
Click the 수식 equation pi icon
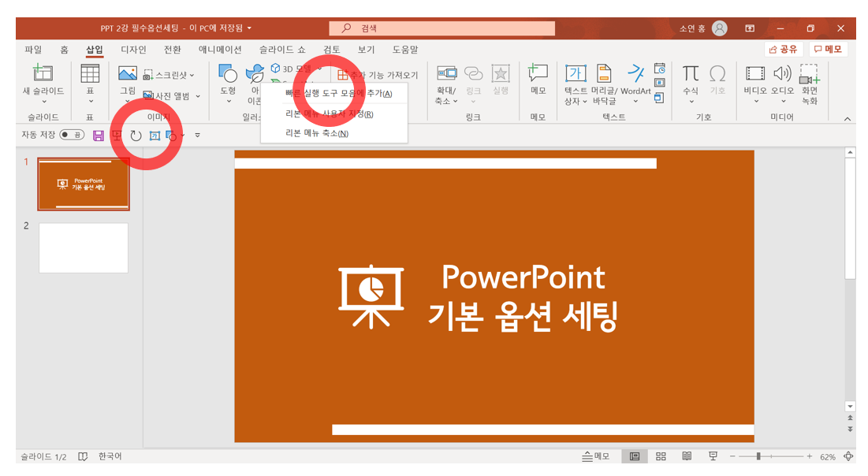tap(691, 73)
